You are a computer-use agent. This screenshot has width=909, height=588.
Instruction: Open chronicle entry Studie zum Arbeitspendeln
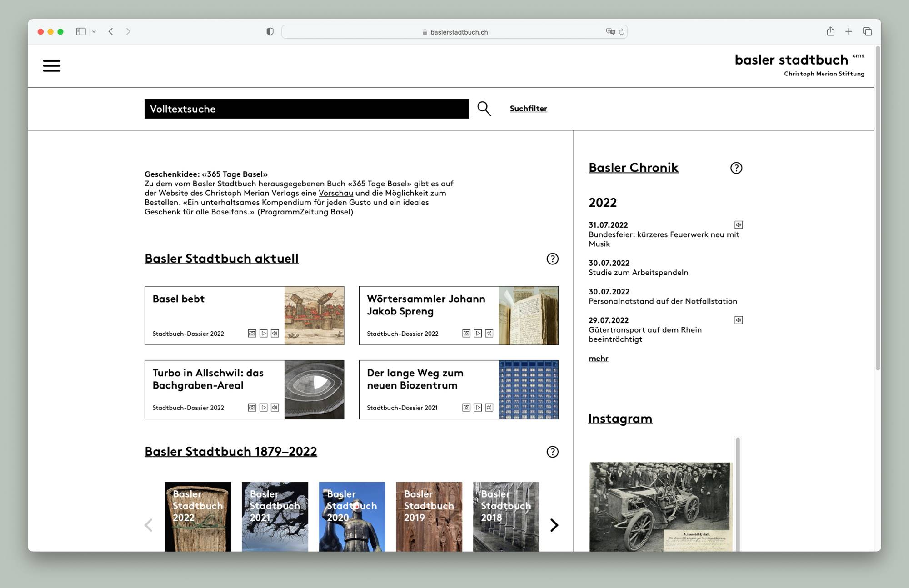(638, 273)
